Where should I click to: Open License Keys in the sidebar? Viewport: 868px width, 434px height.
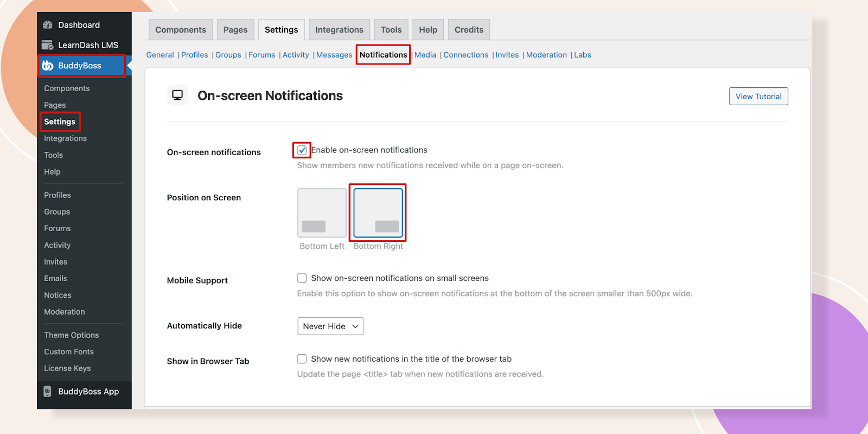67,368
